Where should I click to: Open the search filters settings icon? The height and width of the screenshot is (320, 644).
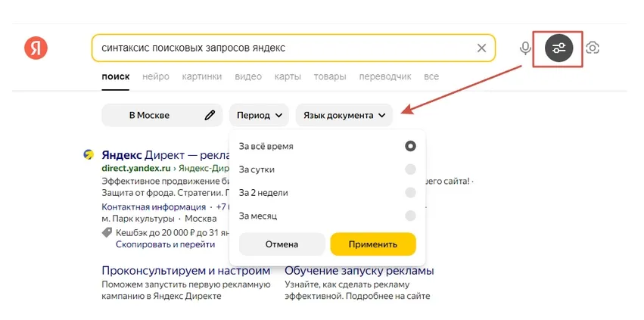(558, 48)
